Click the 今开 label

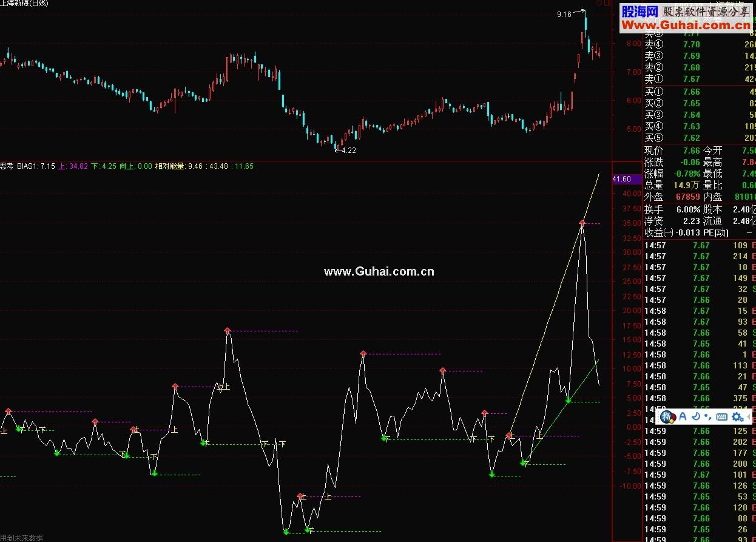coord(712,151)
